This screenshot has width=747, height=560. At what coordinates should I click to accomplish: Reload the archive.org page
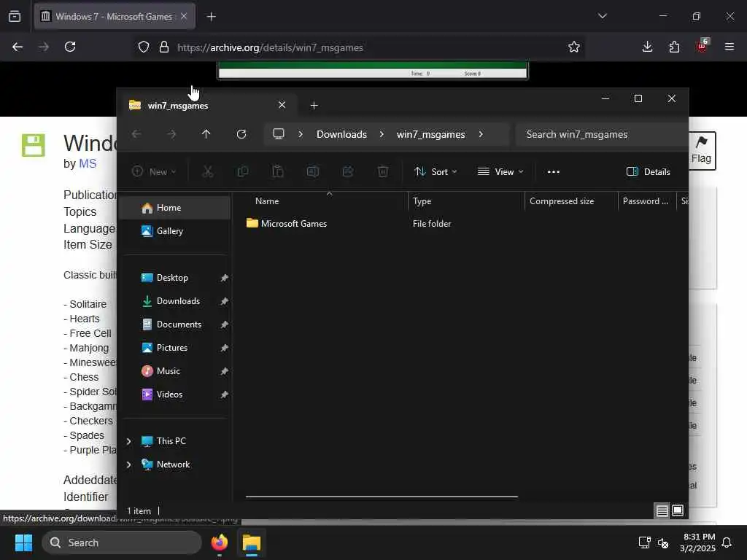point(70,47)
